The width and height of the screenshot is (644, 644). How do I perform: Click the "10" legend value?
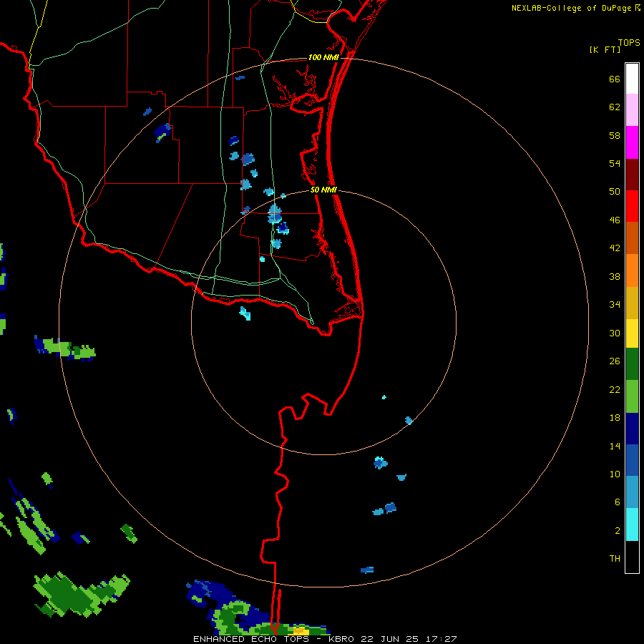tap(615, 474)
